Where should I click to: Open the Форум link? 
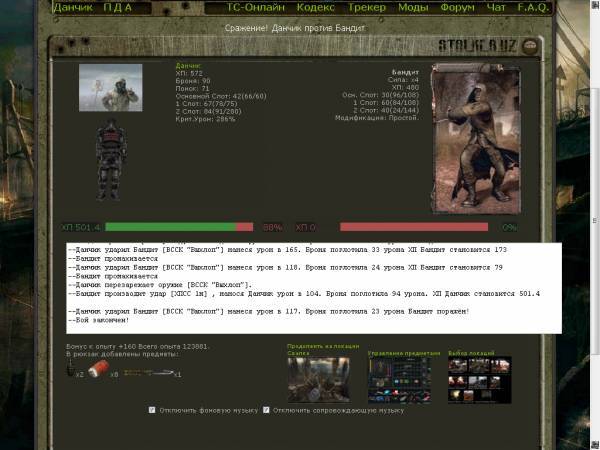[459, 8]
